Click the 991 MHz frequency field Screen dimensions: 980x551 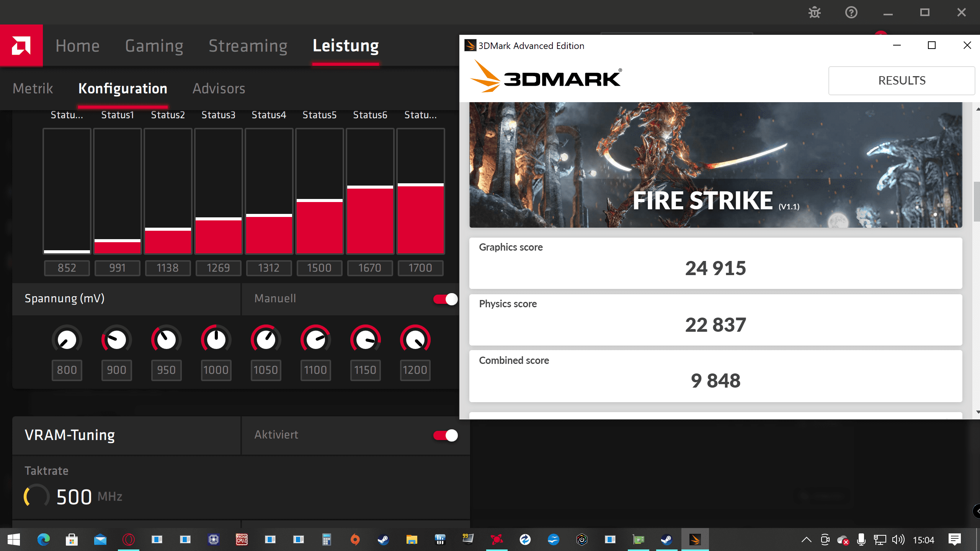point(118,268)
